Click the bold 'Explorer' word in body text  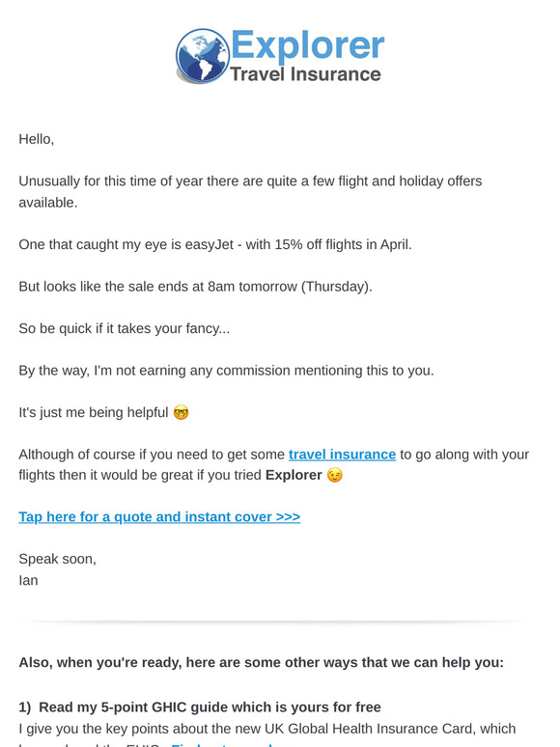(x=294, y=475)
